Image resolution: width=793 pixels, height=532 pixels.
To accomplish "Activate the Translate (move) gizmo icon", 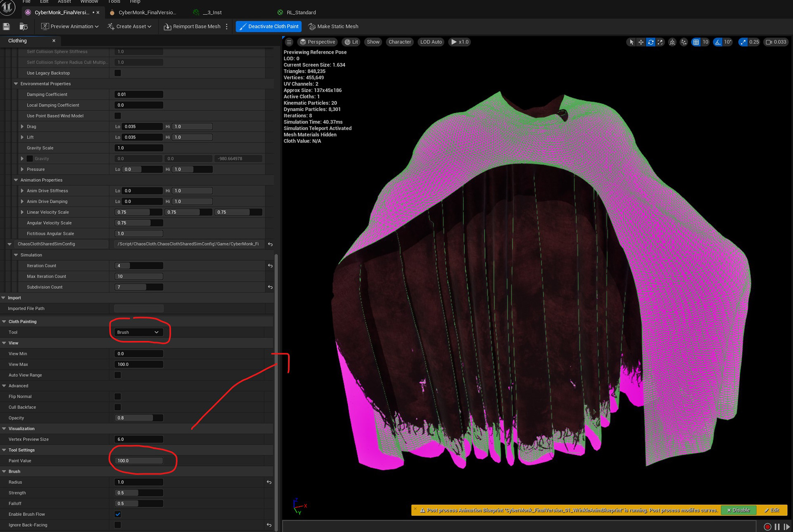I will [641, 42].
